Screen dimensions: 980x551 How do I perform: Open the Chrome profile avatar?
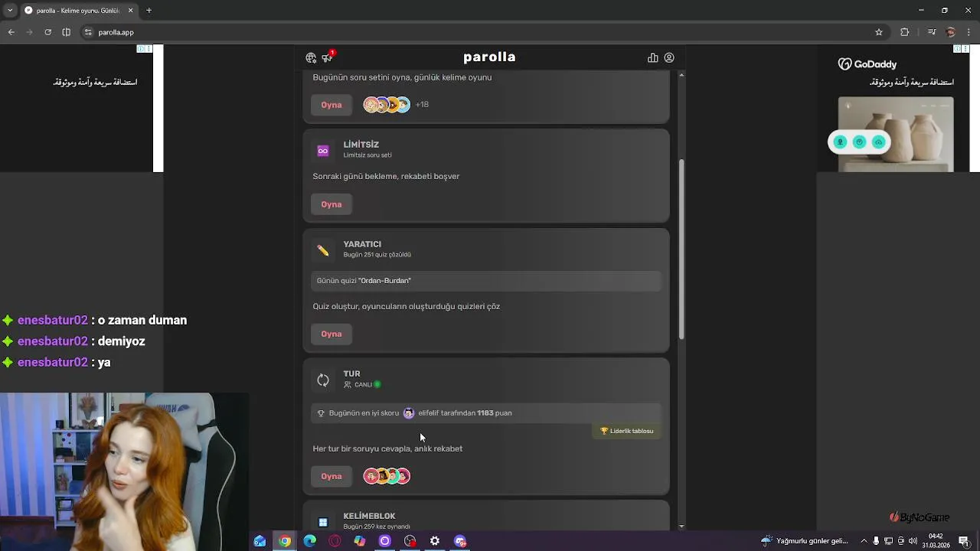click(x=951, y=32)
